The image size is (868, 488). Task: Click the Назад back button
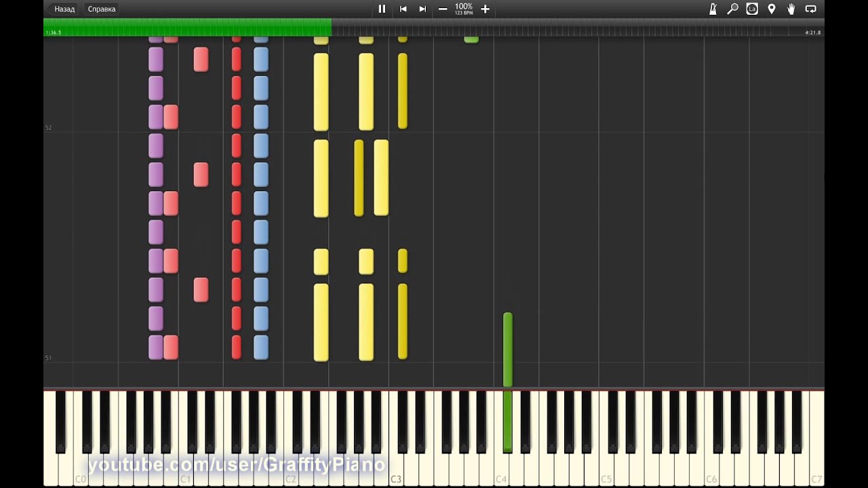64,9
